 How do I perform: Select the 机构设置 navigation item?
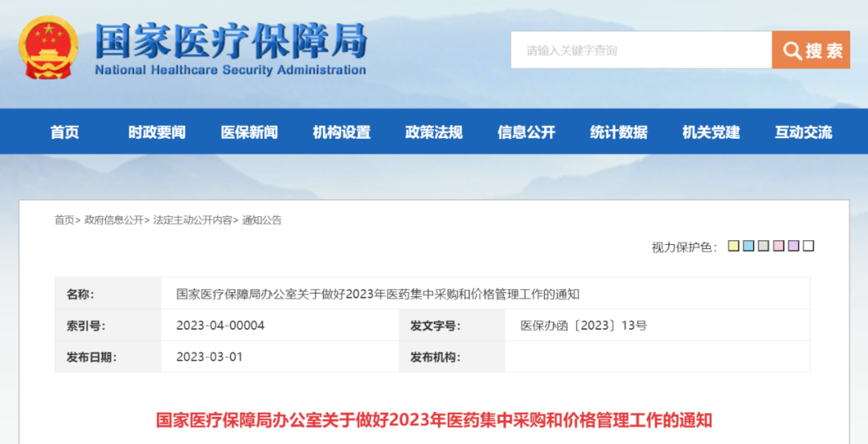(x=342, y=132)
